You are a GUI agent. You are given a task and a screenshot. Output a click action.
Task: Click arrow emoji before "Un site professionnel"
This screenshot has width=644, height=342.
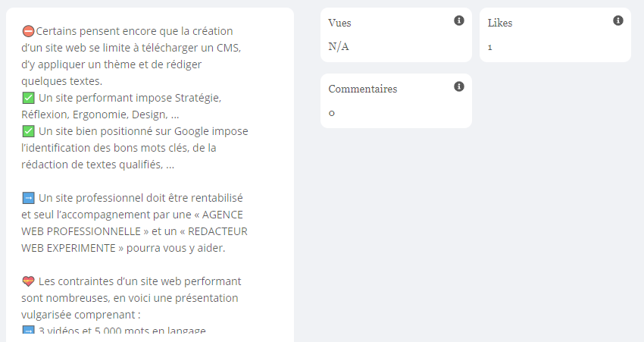tap(28, 198)
